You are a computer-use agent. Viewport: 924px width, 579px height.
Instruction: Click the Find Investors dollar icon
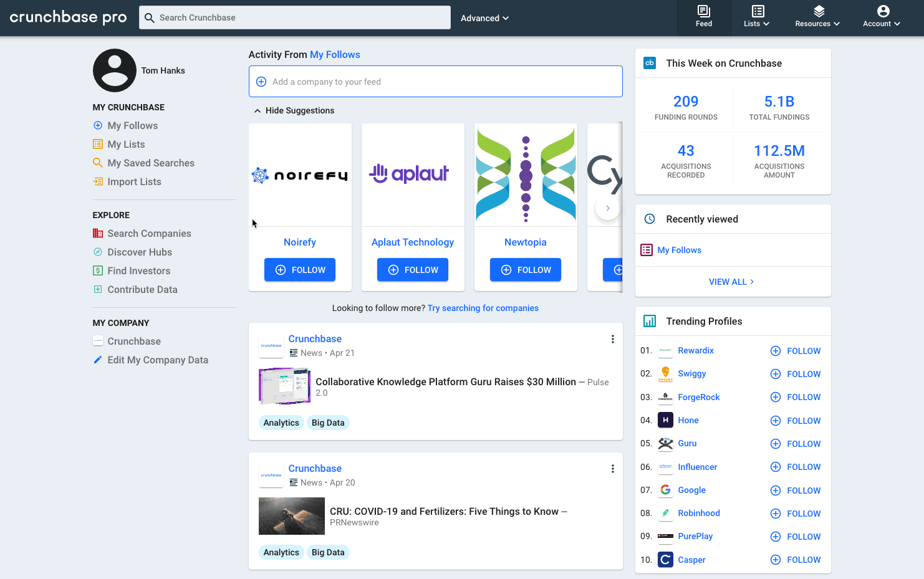[98, 270]
